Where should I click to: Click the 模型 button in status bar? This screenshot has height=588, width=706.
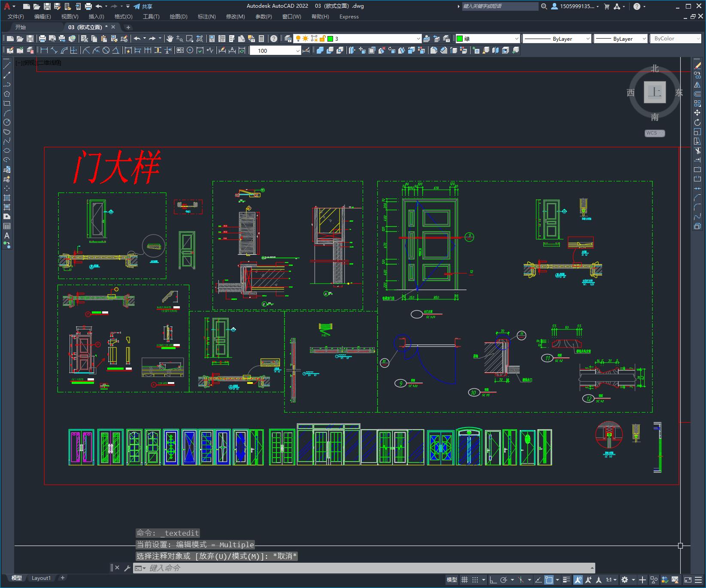(x=452, y=580)
